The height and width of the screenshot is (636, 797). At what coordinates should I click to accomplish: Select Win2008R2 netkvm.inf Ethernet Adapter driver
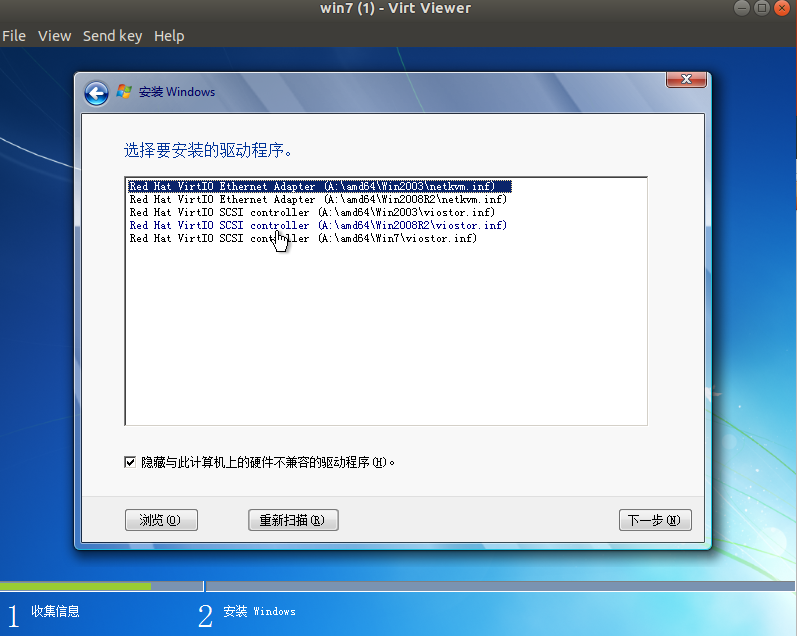coord(318,199)
